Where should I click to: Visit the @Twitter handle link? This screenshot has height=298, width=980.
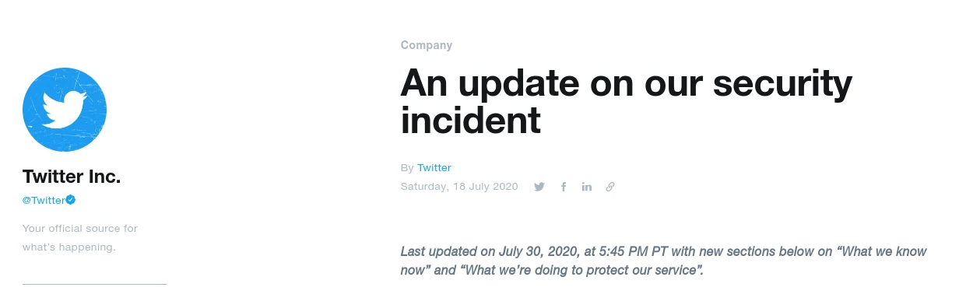click(44, 200)
